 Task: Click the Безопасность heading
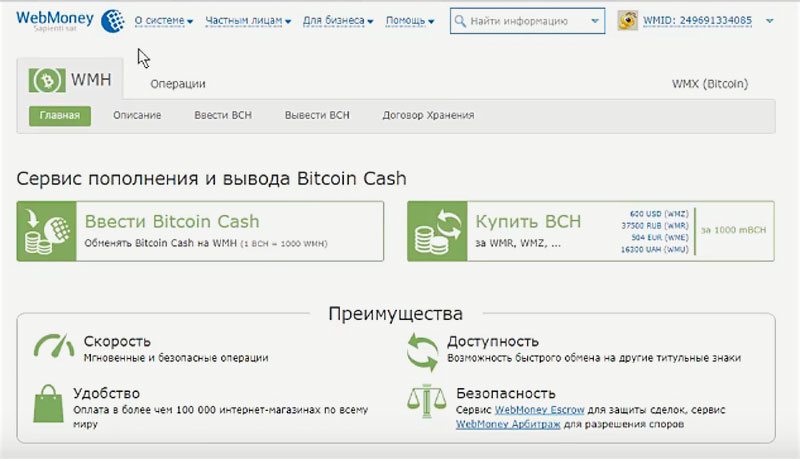(506, 393)
